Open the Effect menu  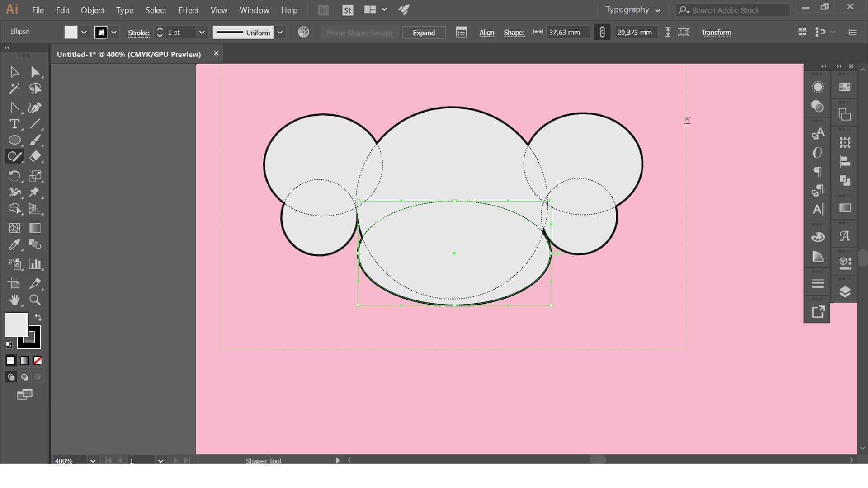click(x=188, y=10)
